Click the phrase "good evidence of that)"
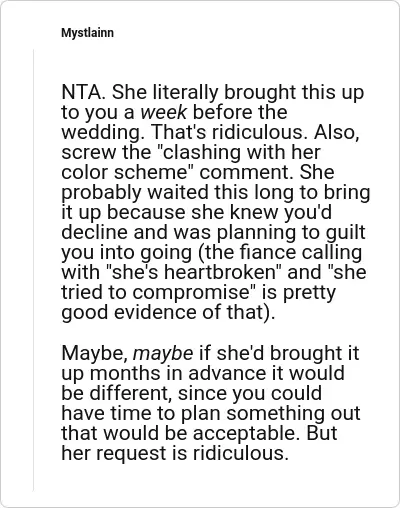 tap(166, 312)
